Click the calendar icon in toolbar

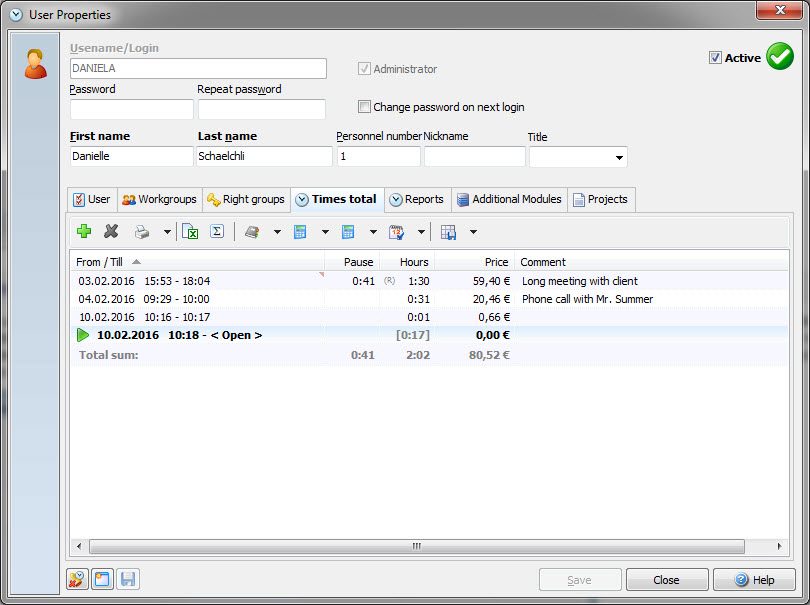coord(396,232)
